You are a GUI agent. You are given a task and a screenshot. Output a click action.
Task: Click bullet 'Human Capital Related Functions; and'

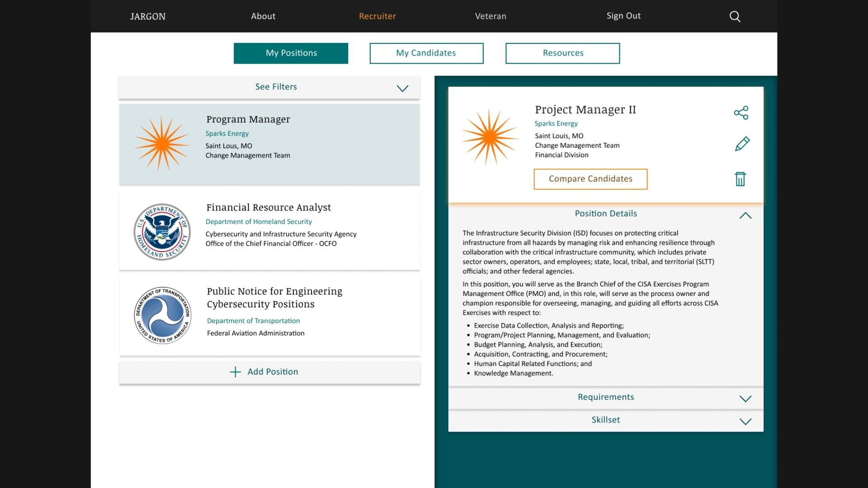pyautogui.click(x=533, y=364)
